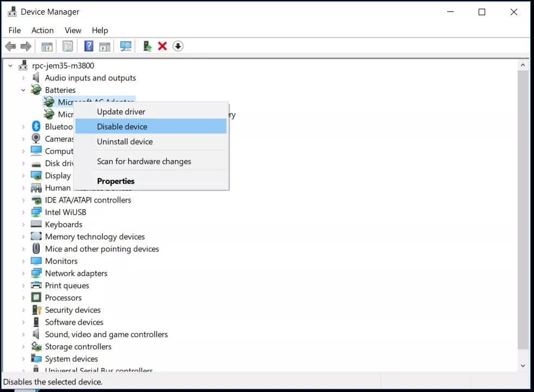Expand the Processors category arrow

pos(23,298)
